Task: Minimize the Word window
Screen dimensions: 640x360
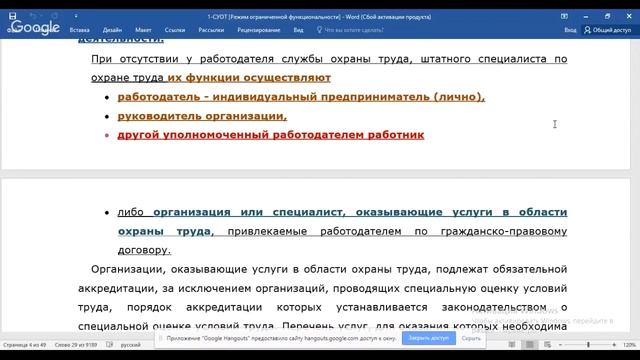Action: [x=586, y=16]
